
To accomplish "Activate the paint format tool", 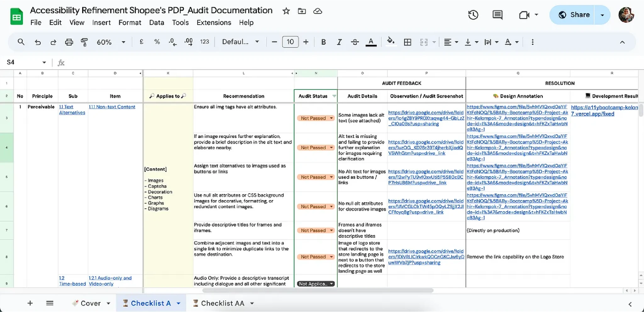I will (x=84, y=42).
